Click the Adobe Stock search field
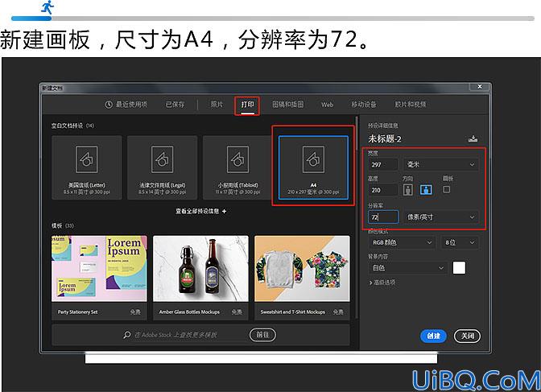The image size is (541, 392). click(176, 335)
